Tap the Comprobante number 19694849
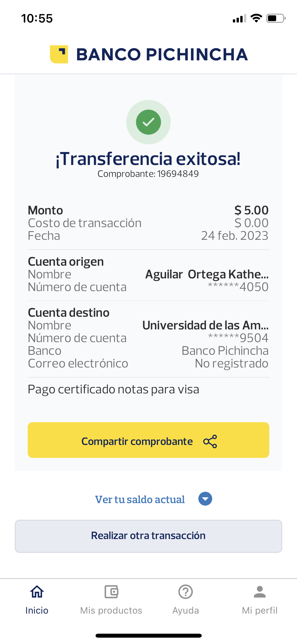The width and height of the screenshot is (297, 644). (178, 174)
